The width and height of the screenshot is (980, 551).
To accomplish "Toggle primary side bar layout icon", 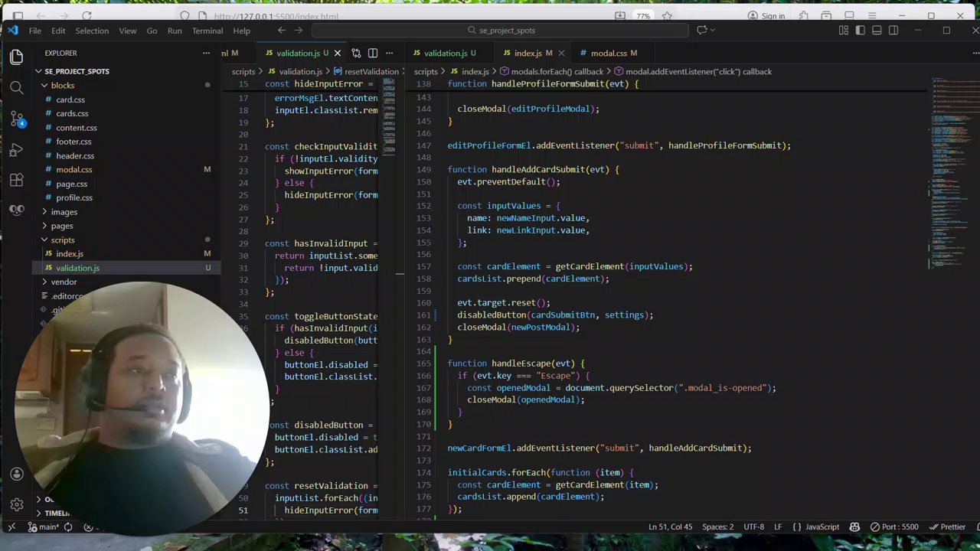I will pyautogui.click(x=860, y=31).
